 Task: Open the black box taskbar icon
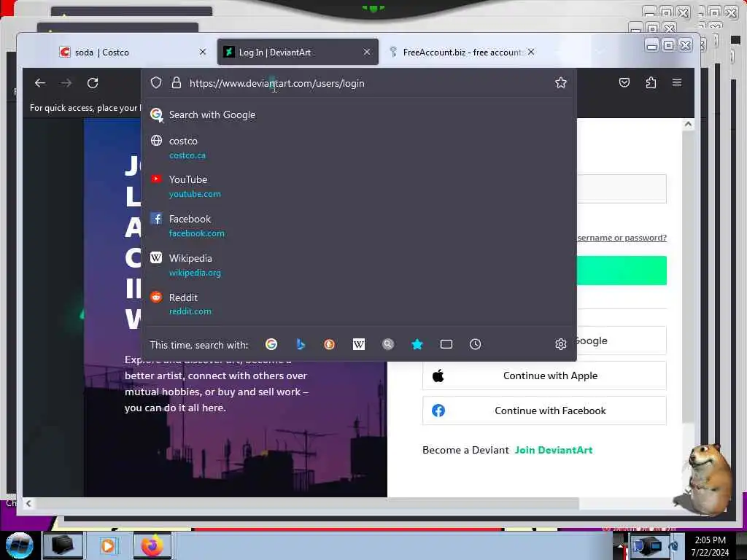(63, 545)
